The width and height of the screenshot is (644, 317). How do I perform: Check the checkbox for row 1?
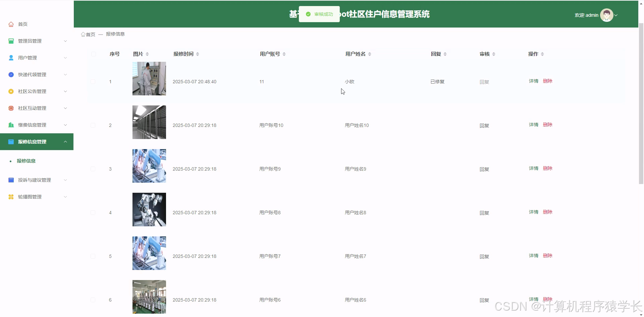(x=93, y=82)
